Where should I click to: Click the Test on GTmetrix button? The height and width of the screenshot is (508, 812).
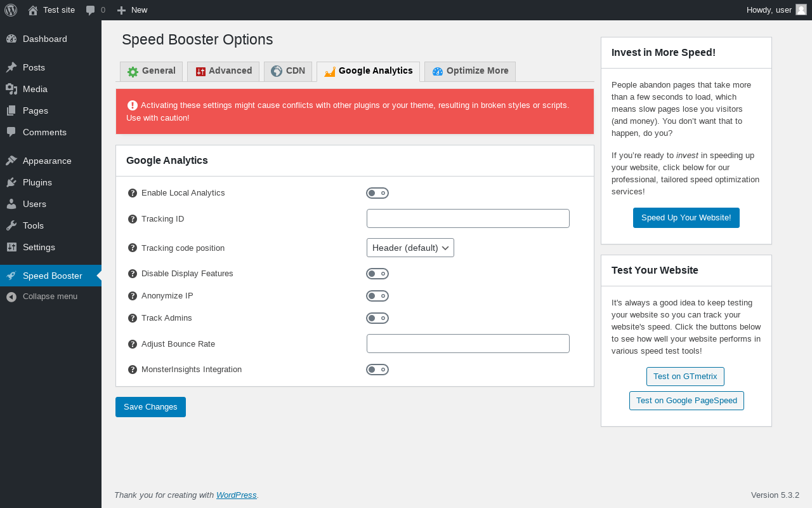[x=685, y=377]
